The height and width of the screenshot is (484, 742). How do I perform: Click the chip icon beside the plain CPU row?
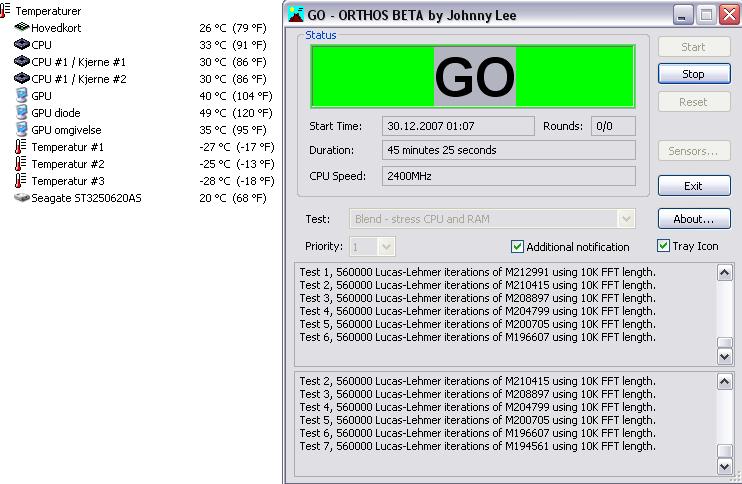(22, 44)
